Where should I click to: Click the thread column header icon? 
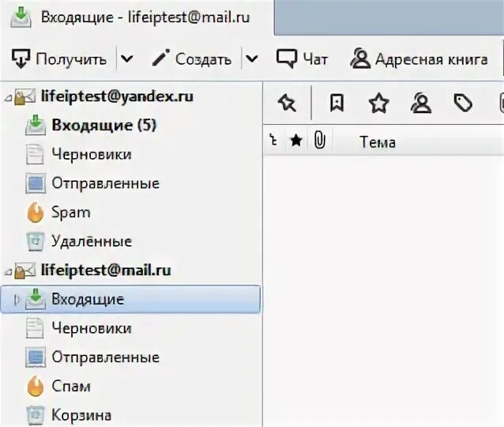tap(273, 142)
